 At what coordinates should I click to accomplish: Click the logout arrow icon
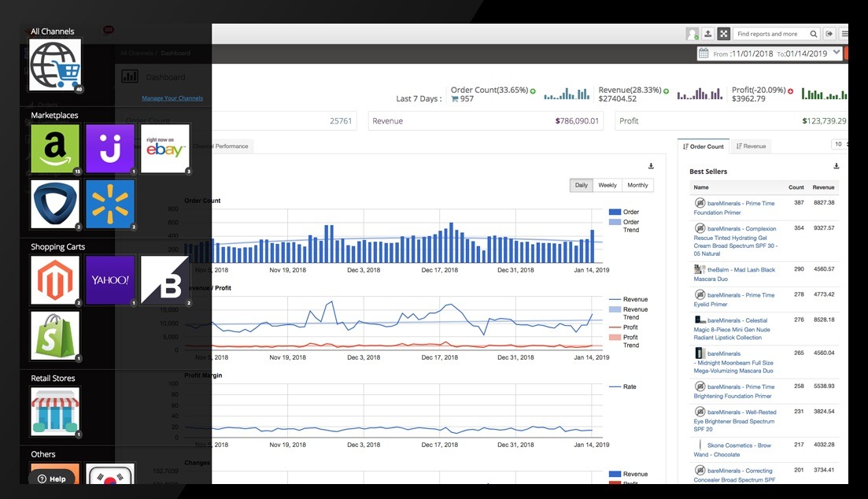pyautogui.click(x=829, y=34)
